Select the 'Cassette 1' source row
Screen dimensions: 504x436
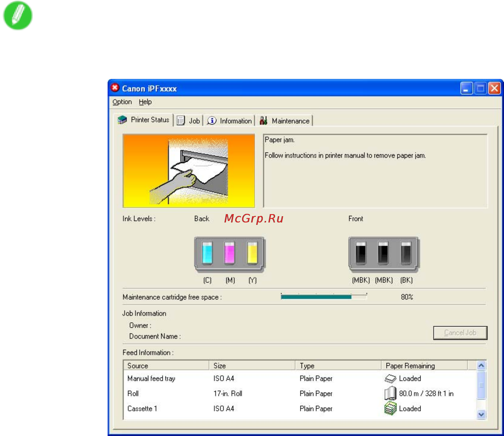click(300, 408)
